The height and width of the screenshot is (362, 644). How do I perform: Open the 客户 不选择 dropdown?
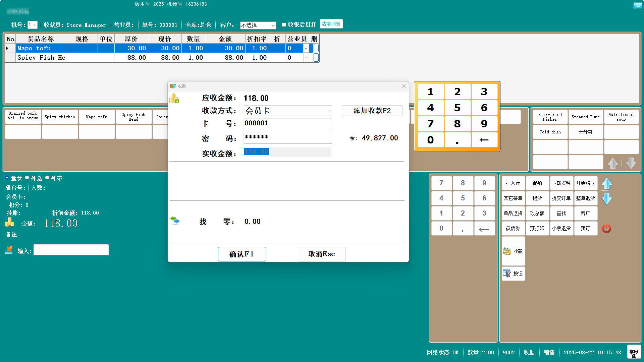pos(258,25)
